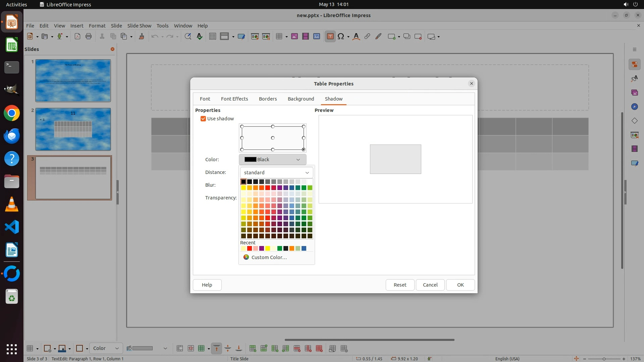
Task: Click the Print icon in toolbar
Action: click(x=89, y=37)
